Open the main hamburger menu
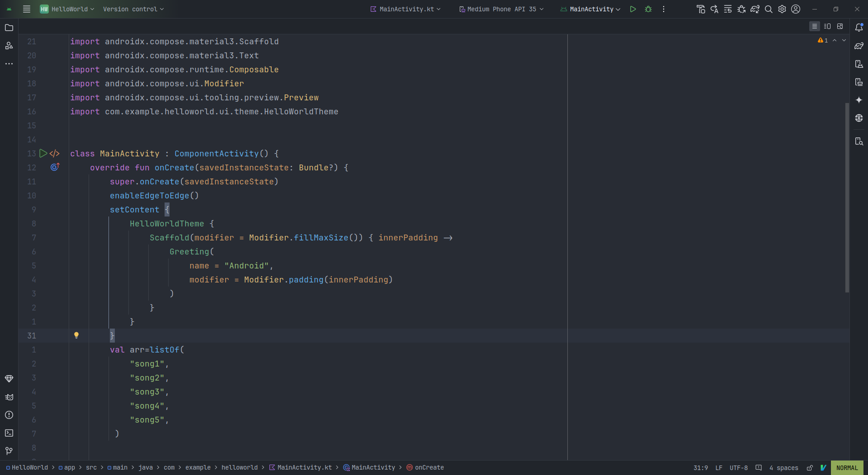This screenshot has width=868, height=475. [x=26, y=9]
